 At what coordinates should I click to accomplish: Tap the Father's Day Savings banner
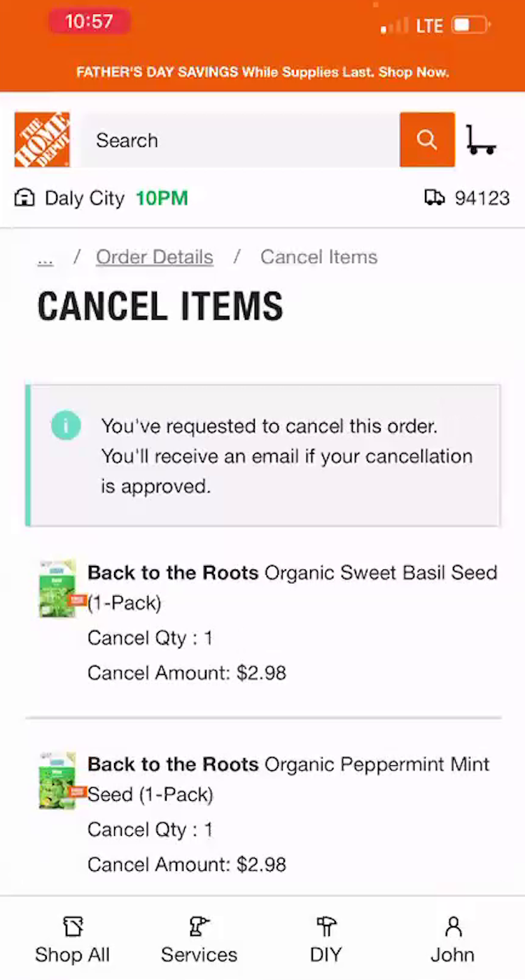[x=262, y=72]
